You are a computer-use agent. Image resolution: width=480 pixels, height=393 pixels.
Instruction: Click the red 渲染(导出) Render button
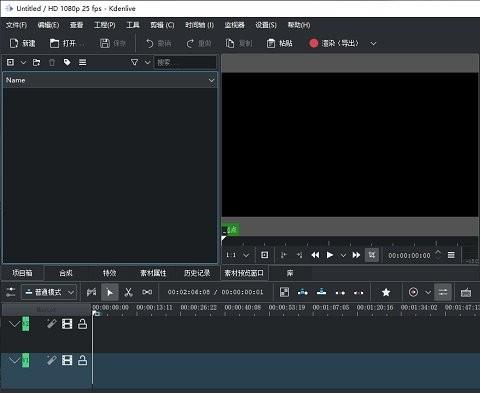coord(334,43)
